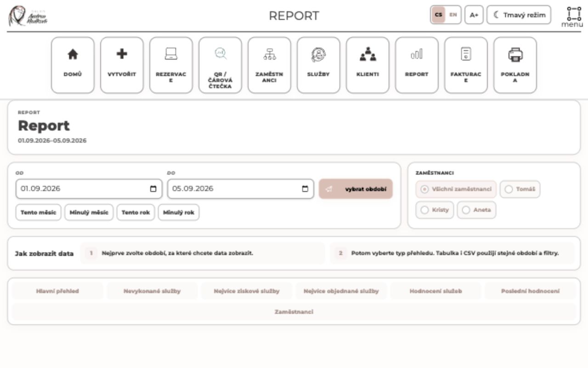
Task: Choose the Minulý měsíc preset
Action: click(x=89, y=213)
